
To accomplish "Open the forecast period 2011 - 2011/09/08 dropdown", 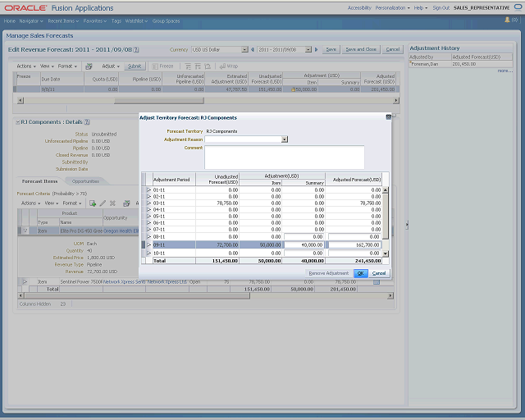I will [x=308, y=49].
